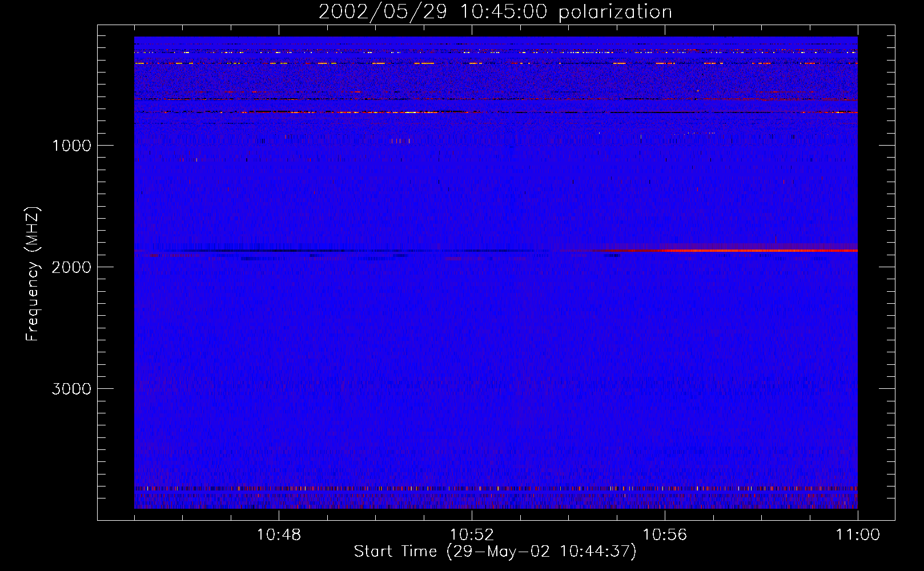Click the 10:48 time axis label
Screen dimensions: 924x571
tap(279, 535)
